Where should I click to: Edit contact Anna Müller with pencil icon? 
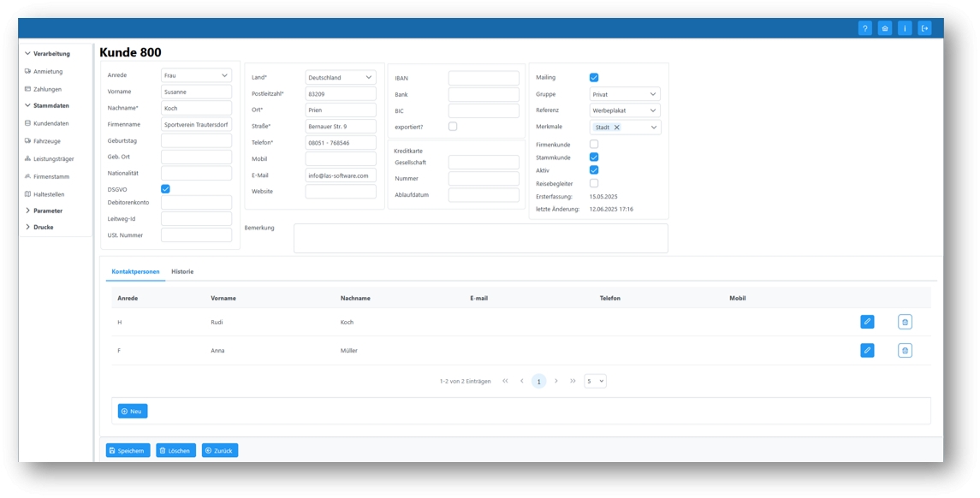click(x=867, y=351)
